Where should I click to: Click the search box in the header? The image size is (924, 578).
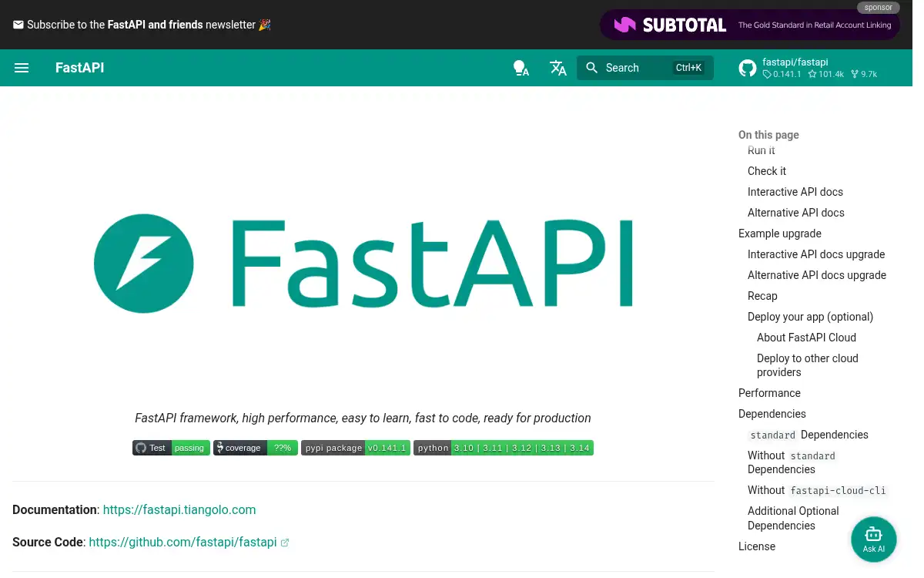coord(645,68)
